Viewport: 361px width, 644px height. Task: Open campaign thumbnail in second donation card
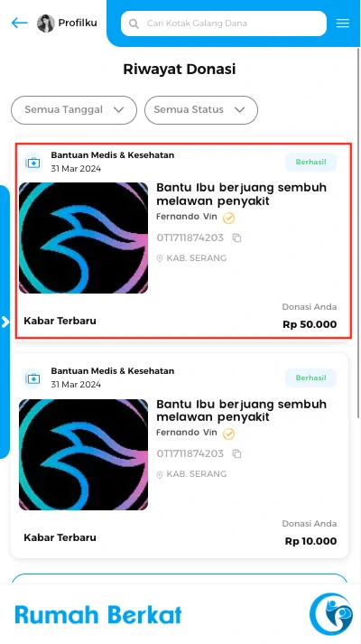click(83, 454)
